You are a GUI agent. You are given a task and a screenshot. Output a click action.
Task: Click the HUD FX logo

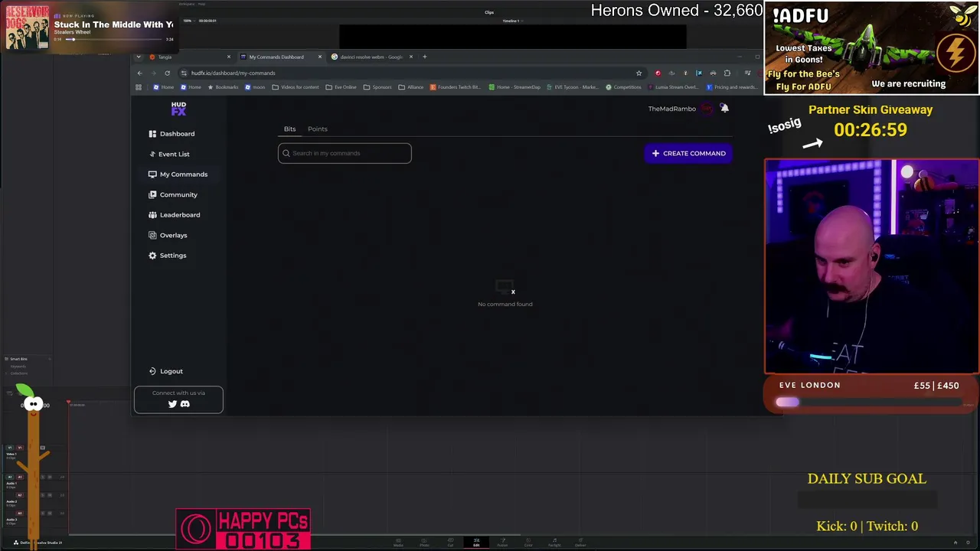(x=178, y=109)
